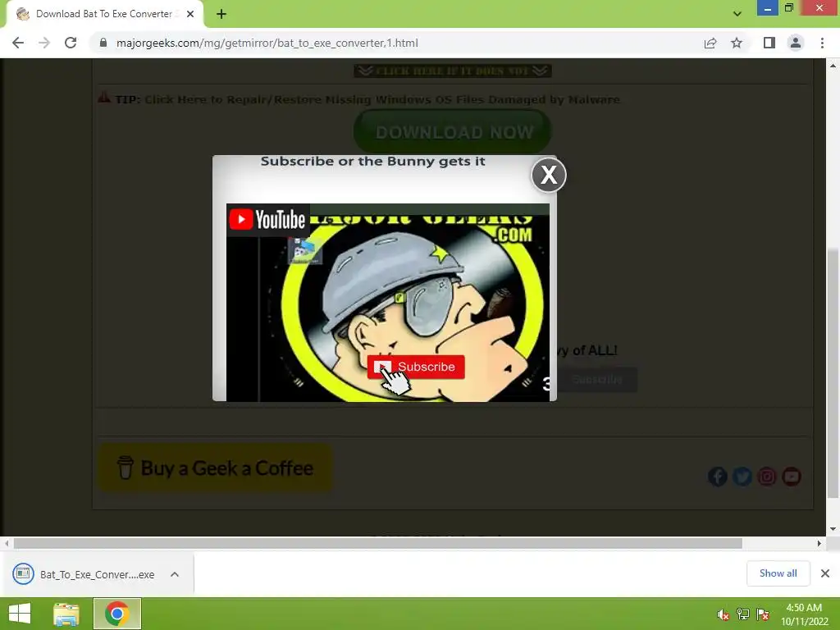Click Buy a Geek a Coffee button

(x=216, y=468)
